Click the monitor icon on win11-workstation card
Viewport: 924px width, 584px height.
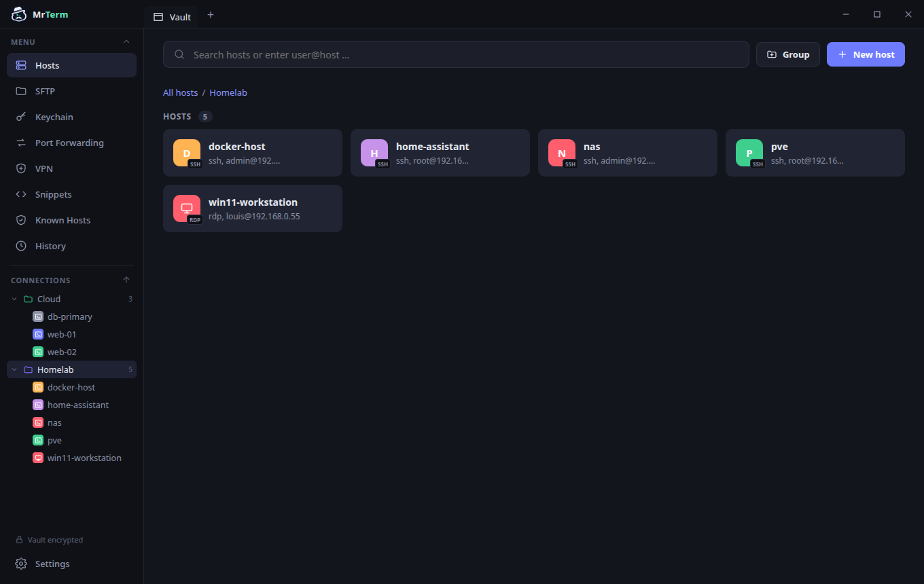(187, 208)
